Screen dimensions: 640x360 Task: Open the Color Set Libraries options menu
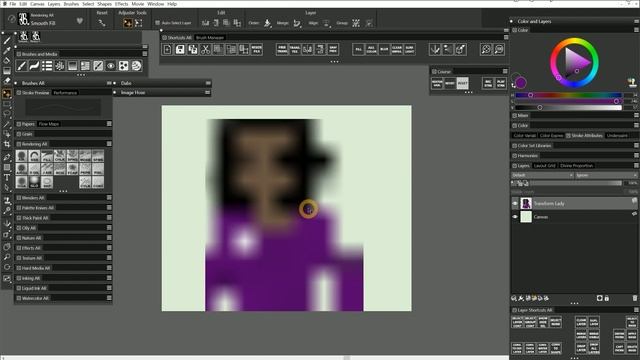(636, 145)
